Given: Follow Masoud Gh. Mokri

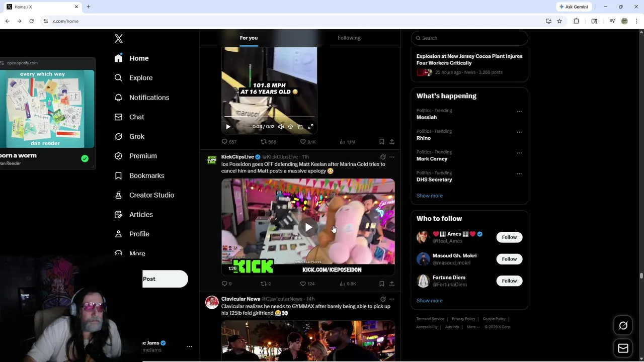Looking at the screenshot, I should [509, 259].
